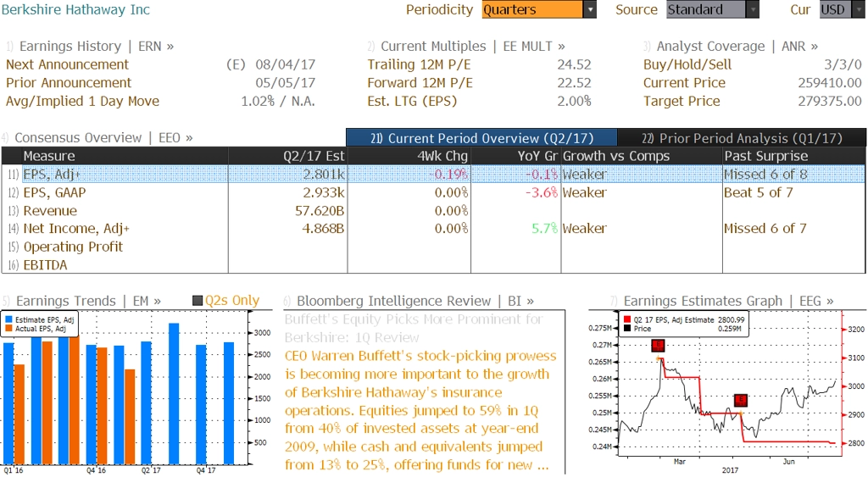Click the blue Estimate EPS legend square
Viewport: 868px width, 477px height.
[x=9, y=319]
